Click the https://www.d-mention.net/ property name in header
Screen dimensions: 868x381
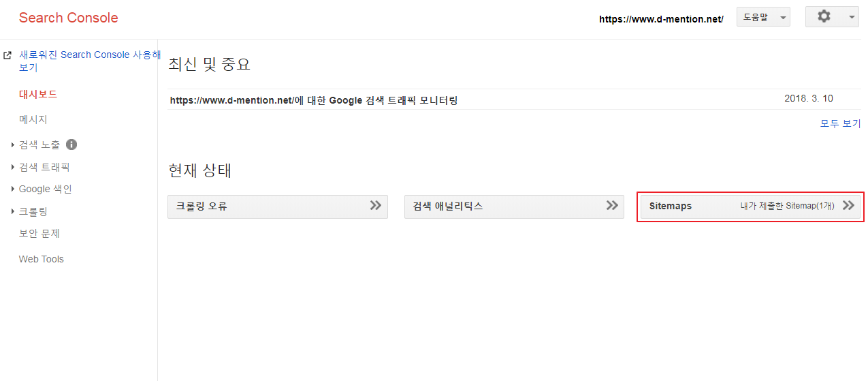(661, 19)
